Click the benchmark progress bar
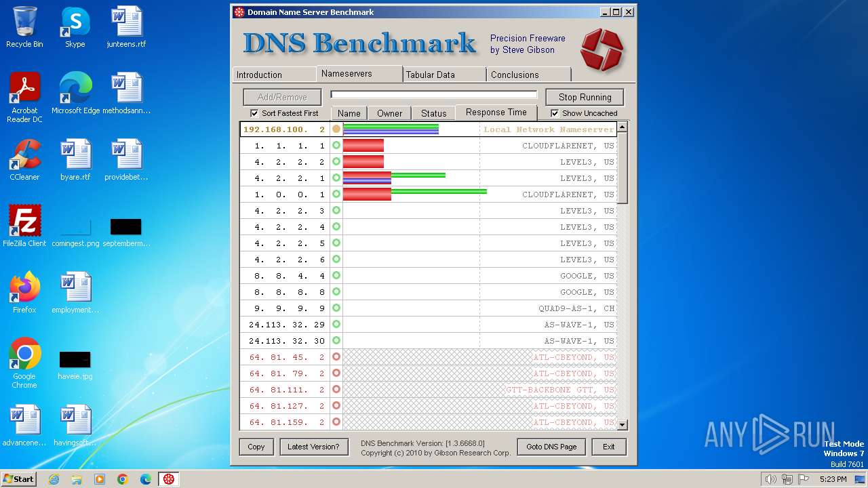 (434, 95)
